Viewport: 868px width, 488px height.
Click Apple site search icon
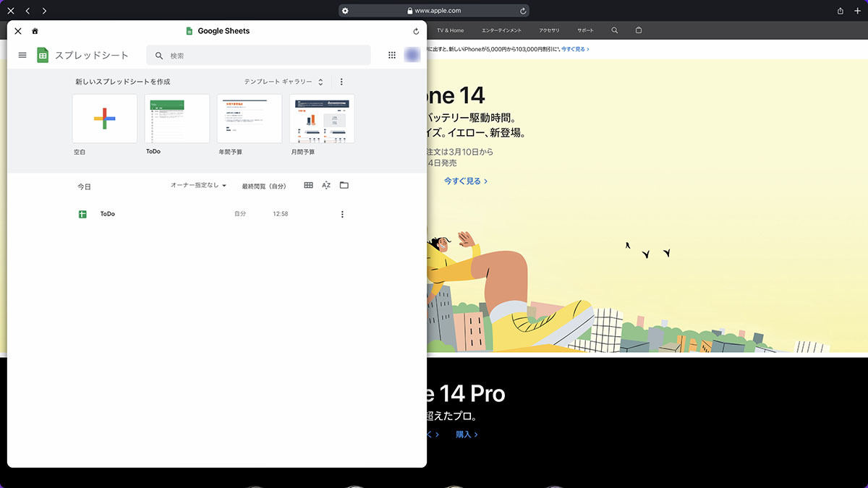[615, 30]
